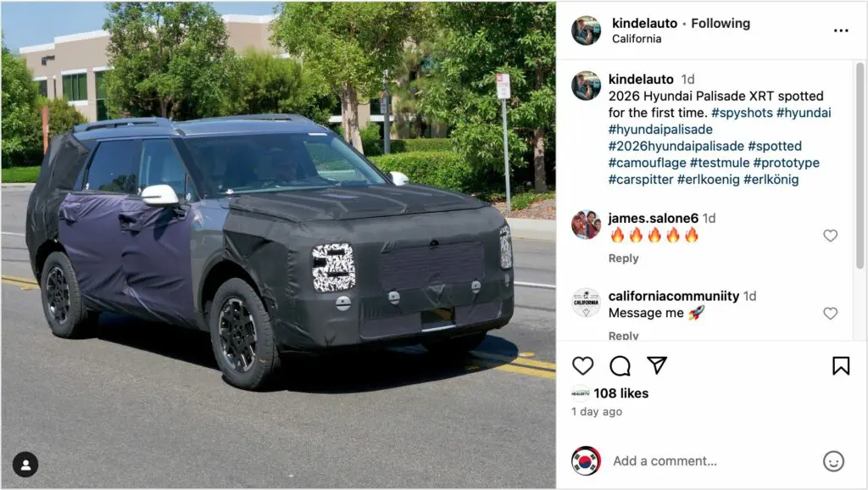Open California location link
Image resolution: width=868 pixels, height=490 pixels.
pos(637,39)
